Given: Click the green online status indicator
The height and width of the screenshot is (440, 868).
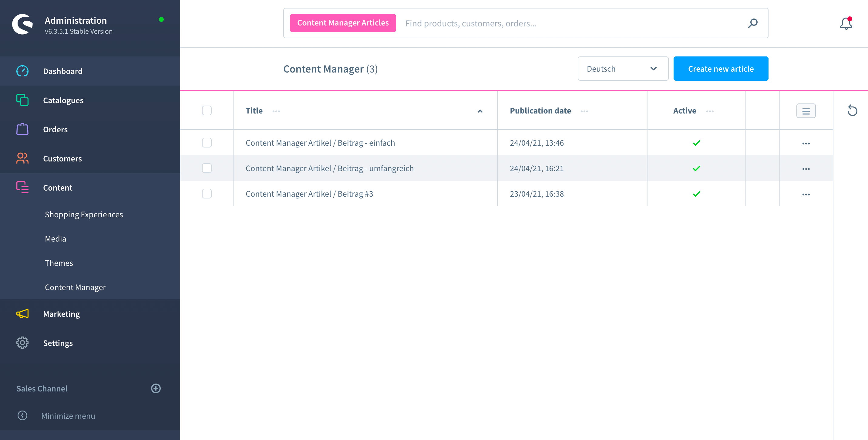Looking at the screenshot, I should click(x=161, y=19).
